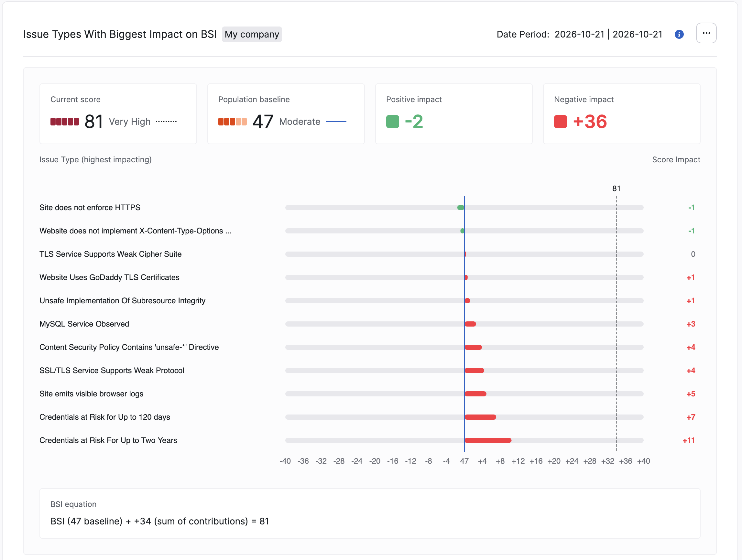Click the -2 positive impact value

414,121
